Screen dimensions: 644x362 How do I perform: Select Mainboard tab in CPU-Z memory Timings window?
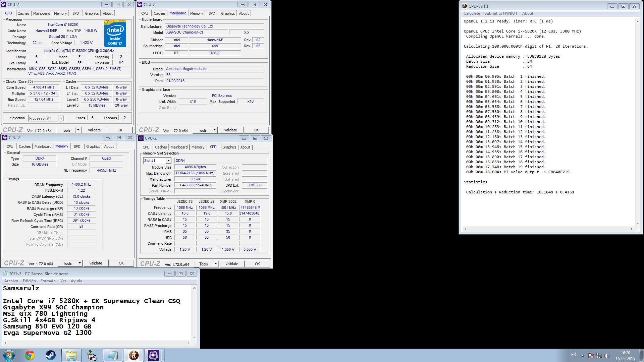point(43,146)
